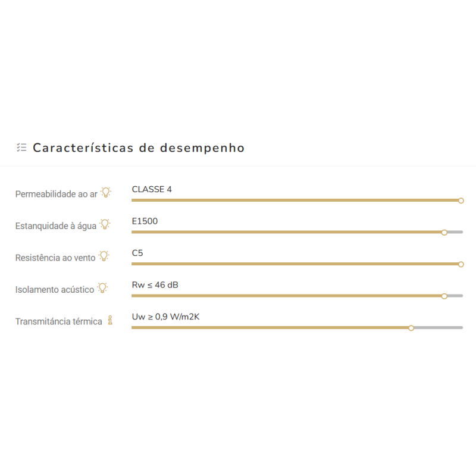Click the Permeabilidade ao ar slider handle
The width and height of the screenshot is (476, 476).
click(461, 201)
